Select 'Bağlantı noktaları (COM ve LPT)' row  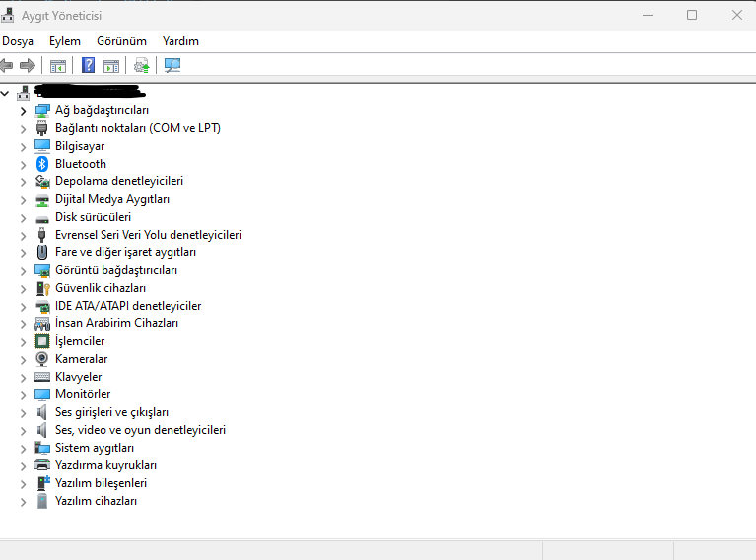point(138,128)
